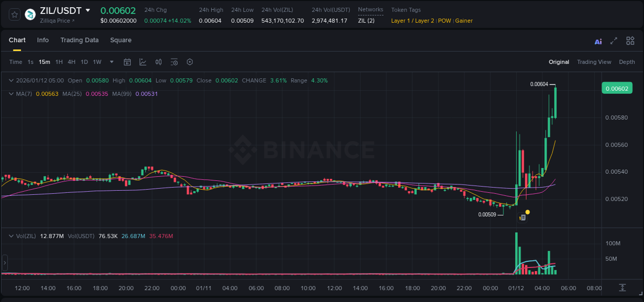Click the Layer 1 / Layer 2 token tag
Viewport: 644px width, 302px height.
(412, 21)
